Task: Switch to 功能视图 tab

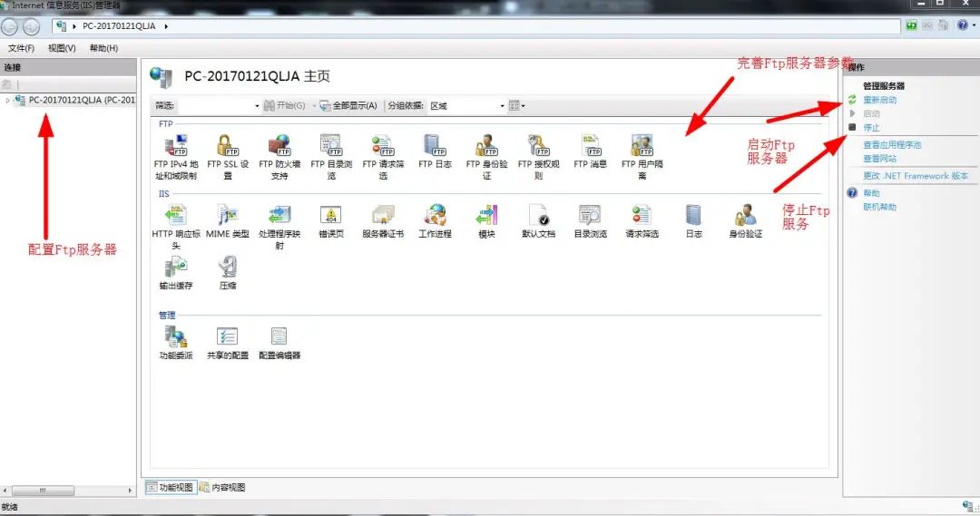Action: [x=171, y=487]
